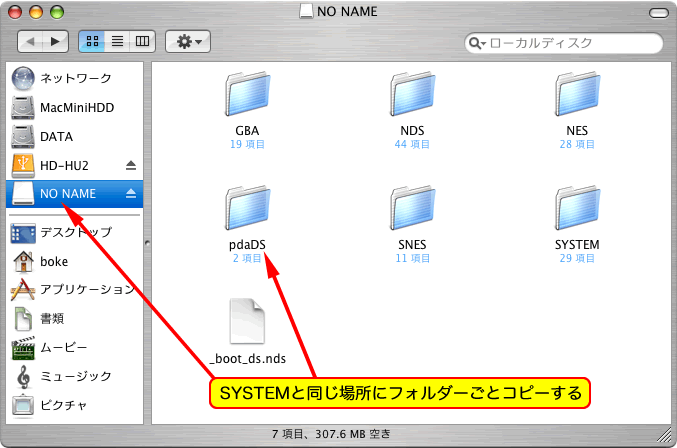Click status text 7 項目、307.6 MB 空き
Viewport: 677px width, 448px height.
coord(331,434)
